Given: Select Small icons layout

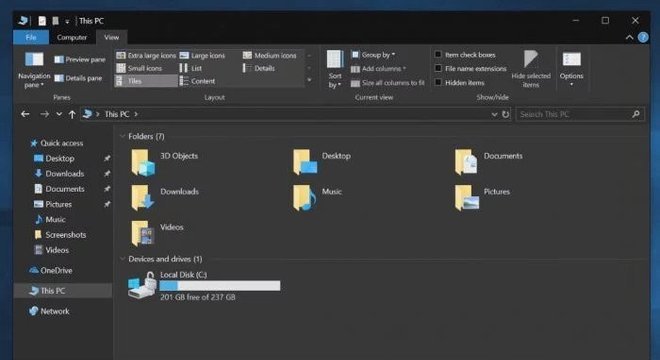Looking at the screenshot, I should [x=139, y=68].
